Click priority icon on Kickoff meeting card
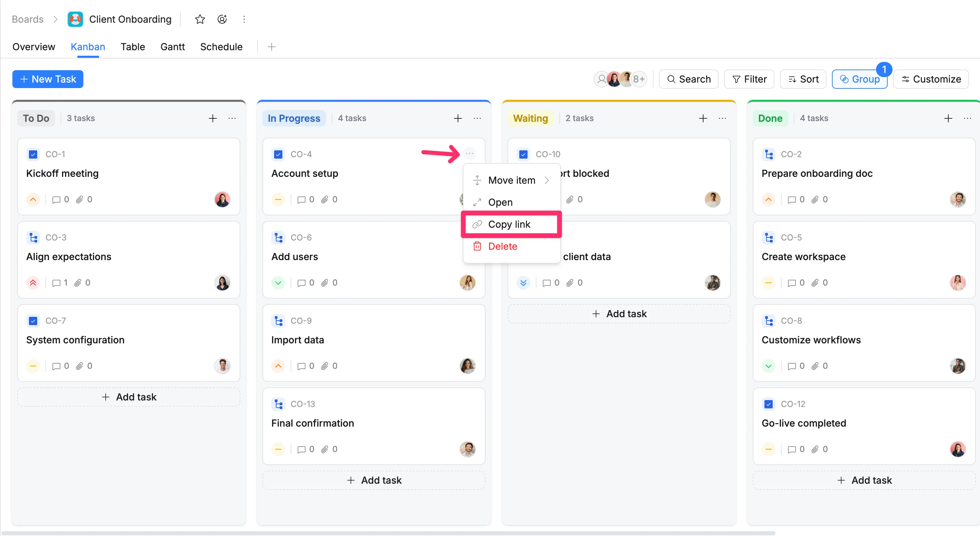 click(x=33, y=199)
